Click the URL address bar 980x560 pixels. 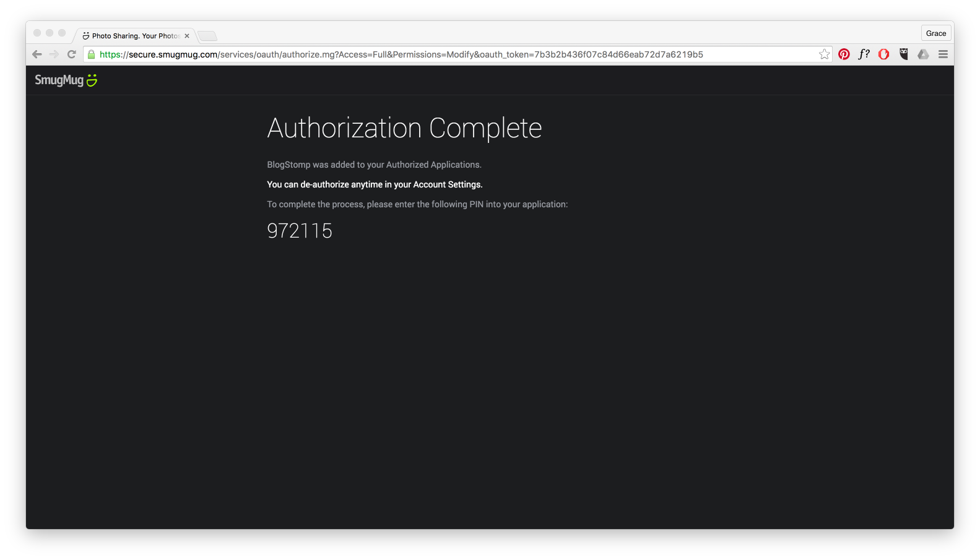[x=458, y=54]
